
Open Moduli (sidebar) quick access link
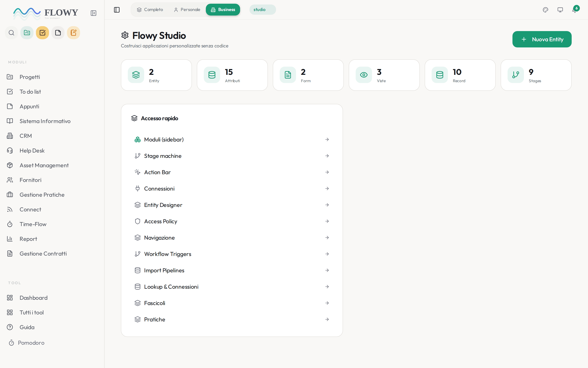click(x=232, y=139)
